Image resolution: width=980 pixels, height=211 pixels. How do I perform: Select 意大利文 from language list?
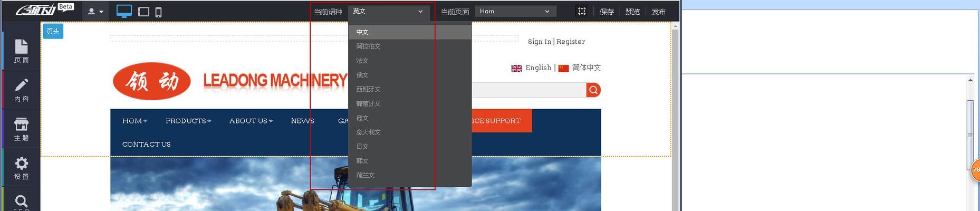(409, 132)
